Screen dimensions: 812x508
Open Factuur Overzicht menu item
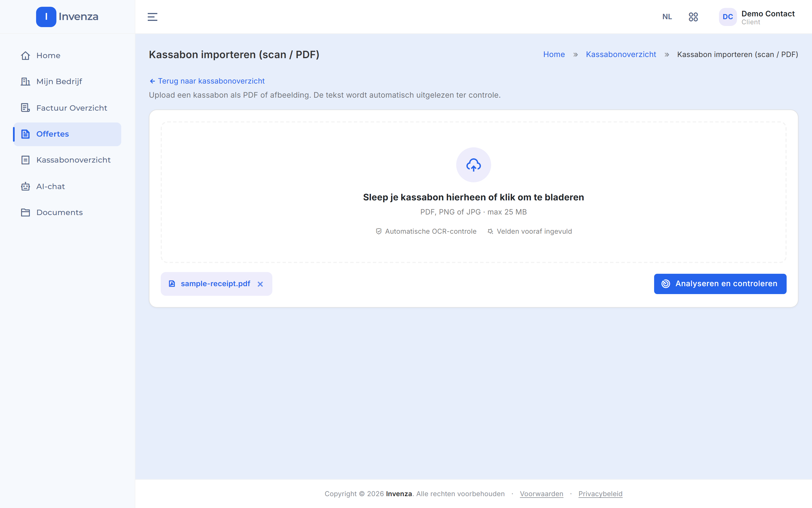click(67, 108)
